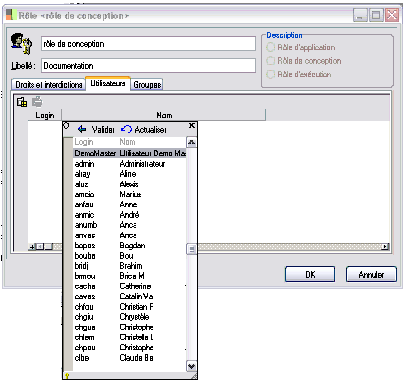Select the chfou login row
This screenshot has height=381, width=406.
click(130, 307)
